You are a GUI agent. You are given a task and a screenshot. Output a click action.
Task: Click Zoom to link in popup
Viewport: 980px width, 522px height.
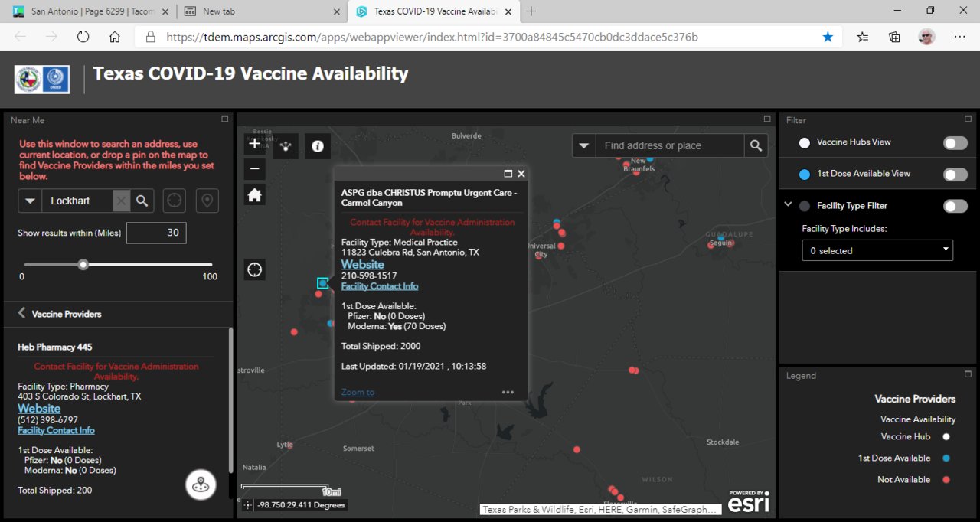pos(358,392)
